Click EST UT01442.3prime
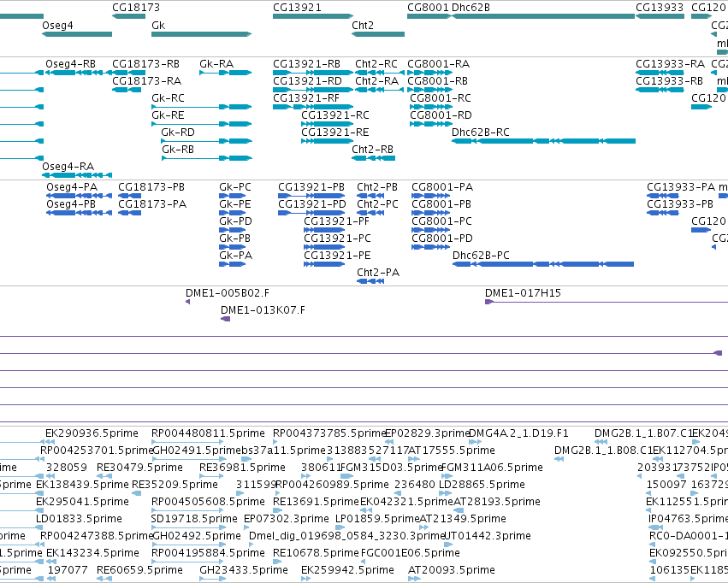 pos(488,536)
